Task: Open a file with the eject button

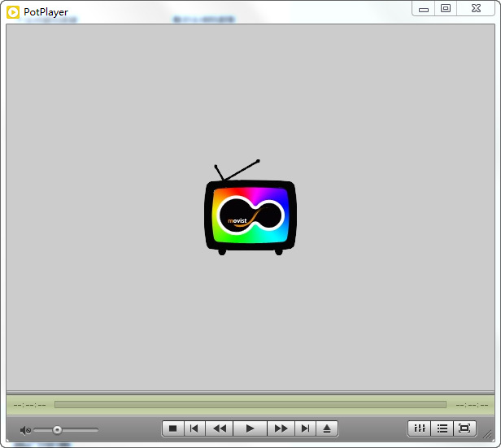Action: (x=327, y=428)
